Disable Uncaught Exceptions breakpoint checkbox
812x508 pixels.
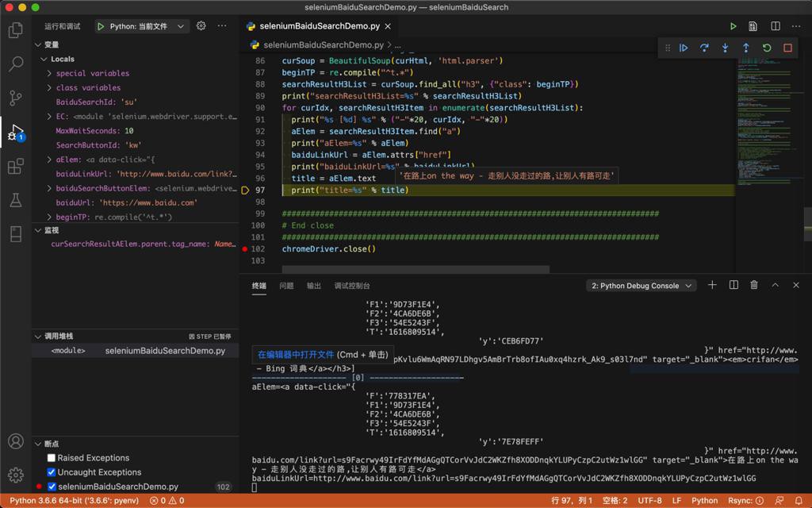click(52, 472)
